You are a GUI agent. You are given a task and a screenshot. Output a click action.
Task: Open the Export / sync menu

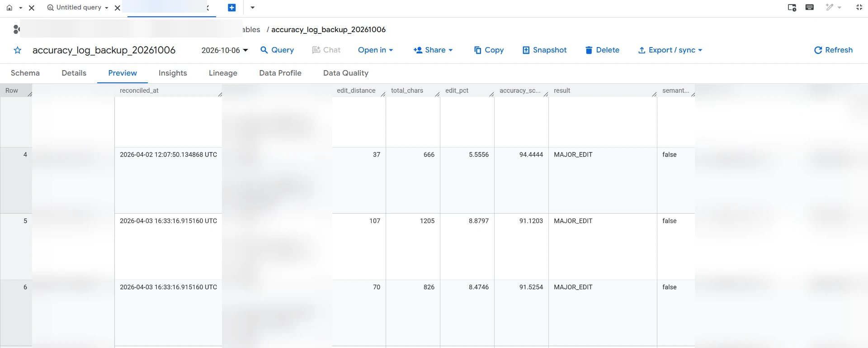(x=670, y=50)
